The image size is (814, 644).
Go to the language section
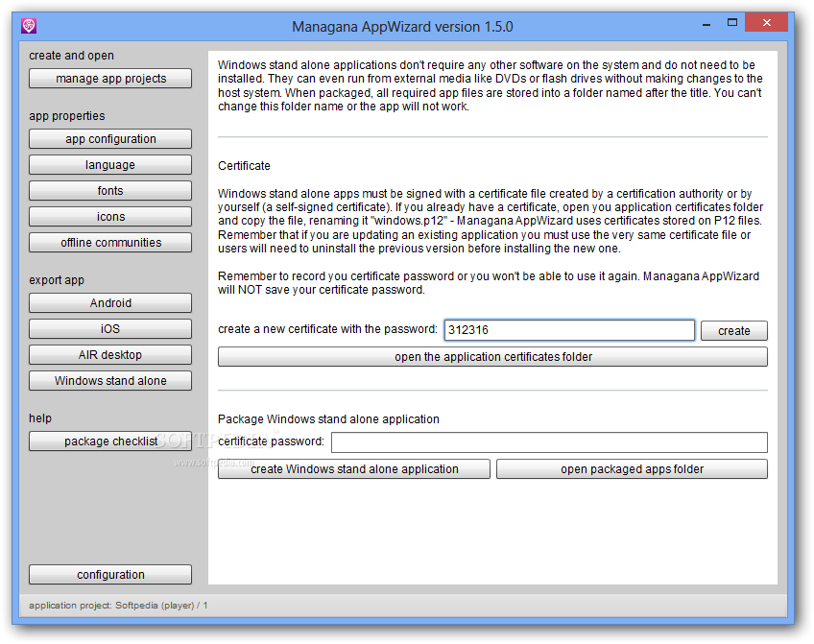[x=110, y=165]
